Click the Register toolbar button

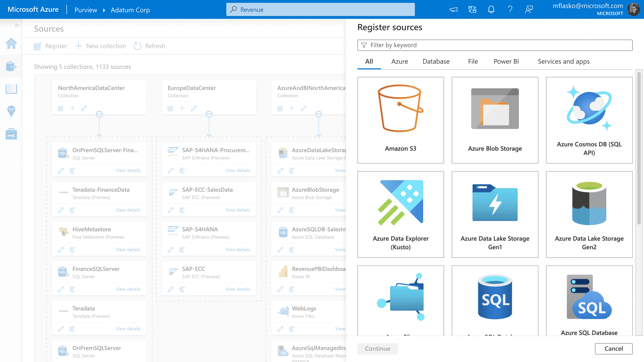click(x=50, y=46)
